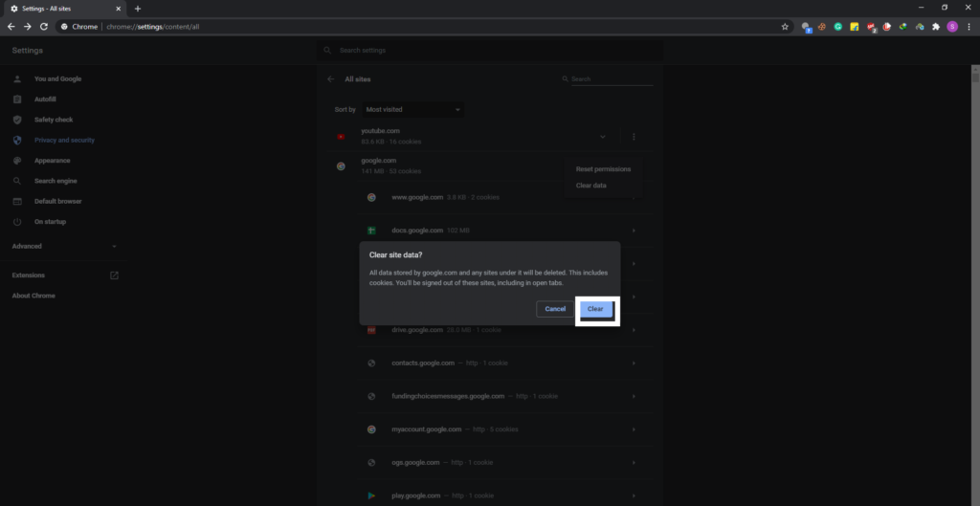Open ogs.google.com site details
Viewport: 980px width, 506px height.
(x=505, y=462)
